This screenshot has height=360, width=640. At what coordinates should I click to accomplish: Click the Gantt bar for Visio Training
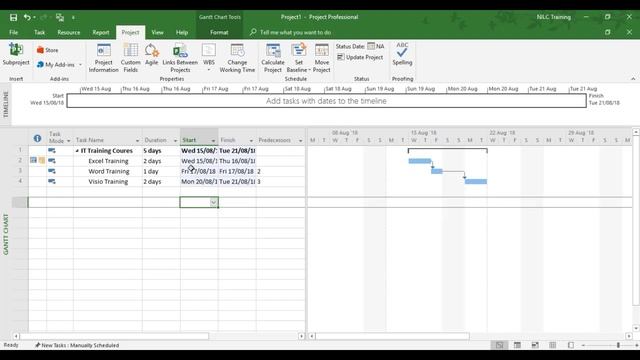(x=476, y=181)
